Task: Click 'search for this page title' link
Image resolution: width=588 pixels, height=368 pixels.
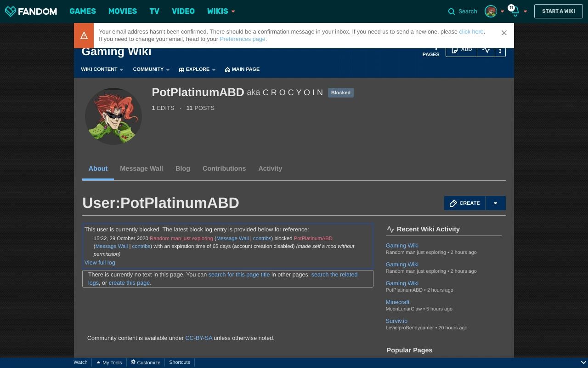Action: (239, 275)
